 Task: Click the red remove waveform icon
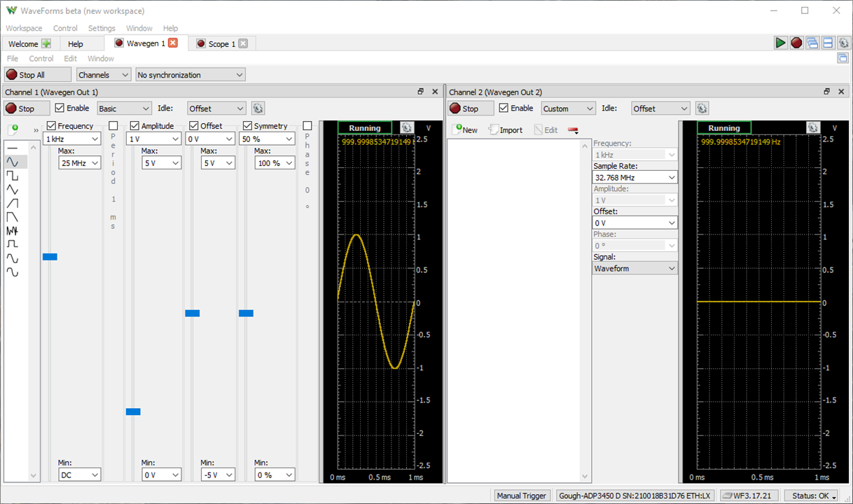tap(573, 130)
